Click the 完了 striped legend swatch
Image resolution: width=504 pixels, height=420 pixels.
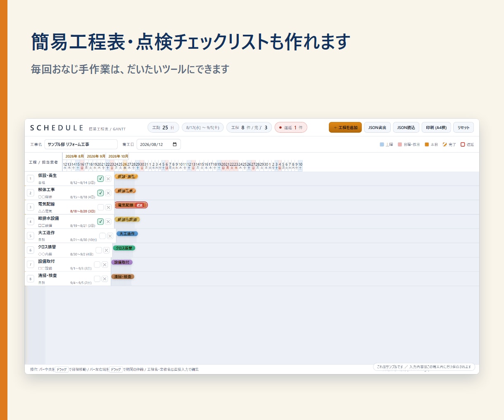click(x=445, y=144)
